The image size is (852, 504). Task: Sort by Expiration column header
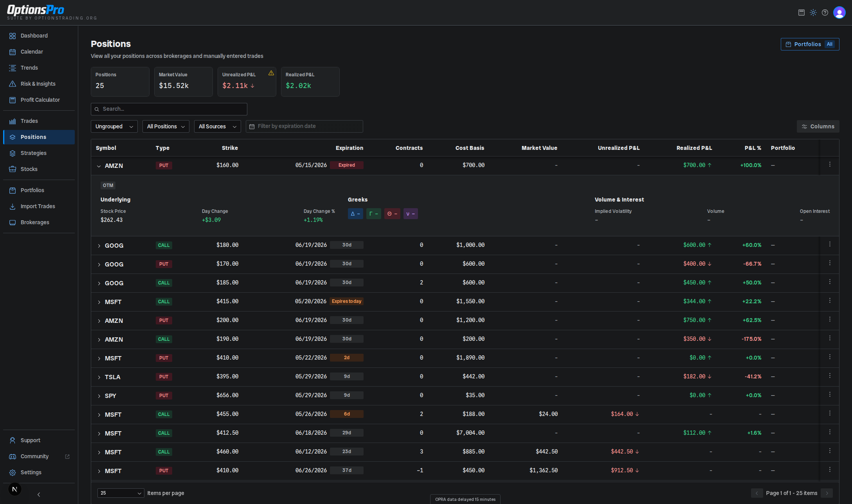349,148
